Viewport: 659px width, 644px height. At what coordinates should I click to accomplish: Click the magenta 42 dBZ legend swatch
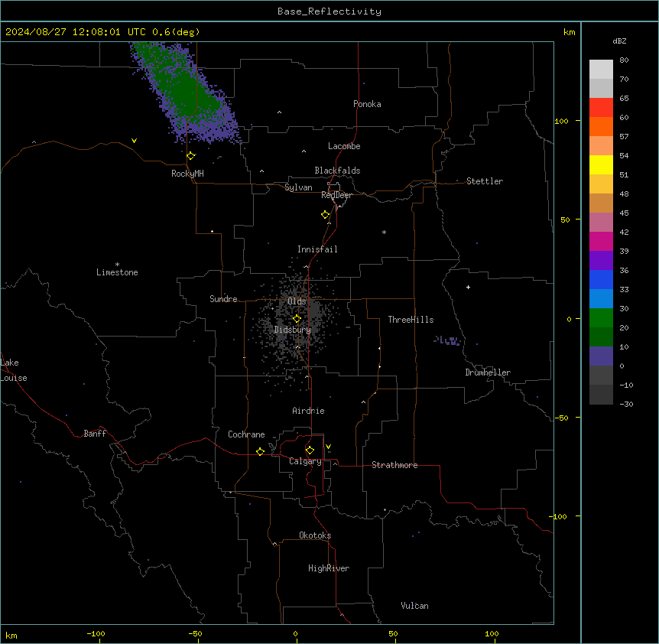pyautogui.click(x=601, y=241)
